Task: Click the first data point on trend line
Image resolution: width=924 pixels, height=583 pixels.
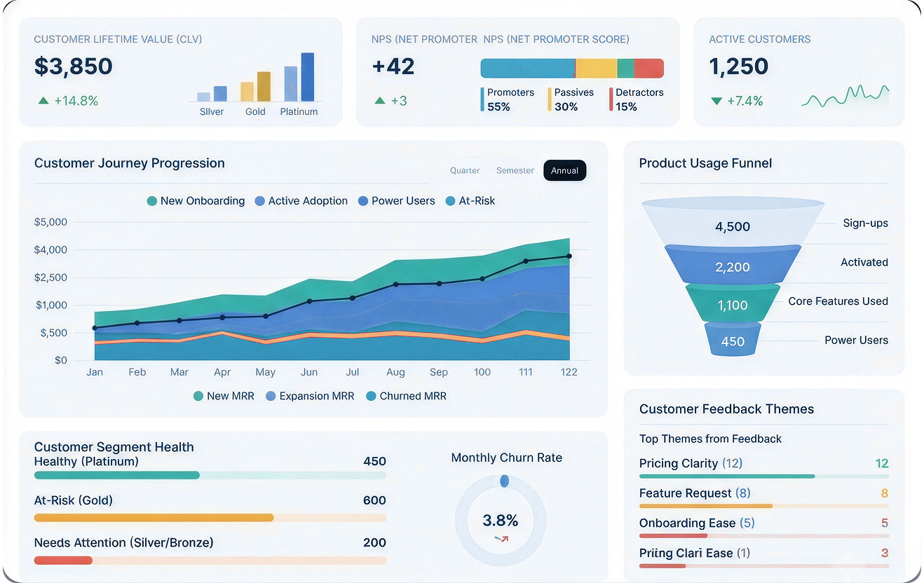Action: click(95, 328)
